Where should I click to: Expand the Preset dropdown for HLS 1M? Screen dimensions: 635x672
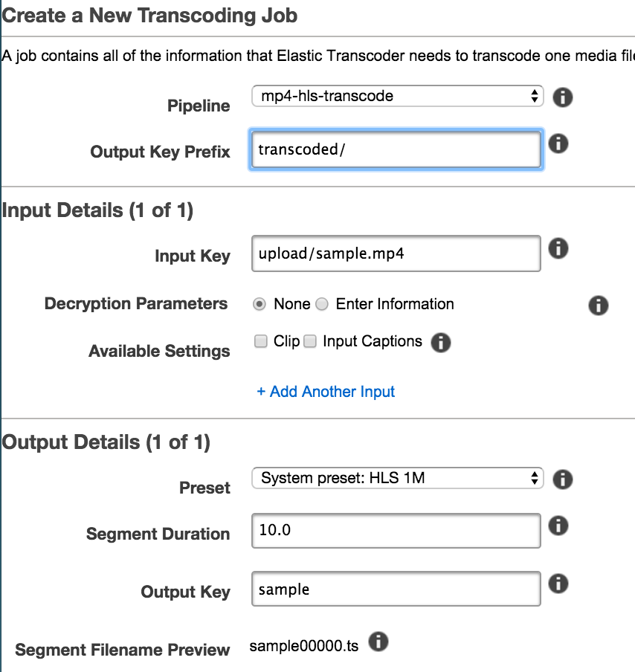[x=397, y=478]
